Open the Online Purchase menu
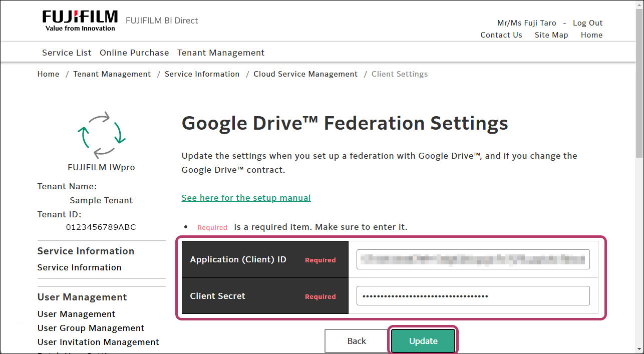This screenshot has height=354, width=644. point(134,53)
